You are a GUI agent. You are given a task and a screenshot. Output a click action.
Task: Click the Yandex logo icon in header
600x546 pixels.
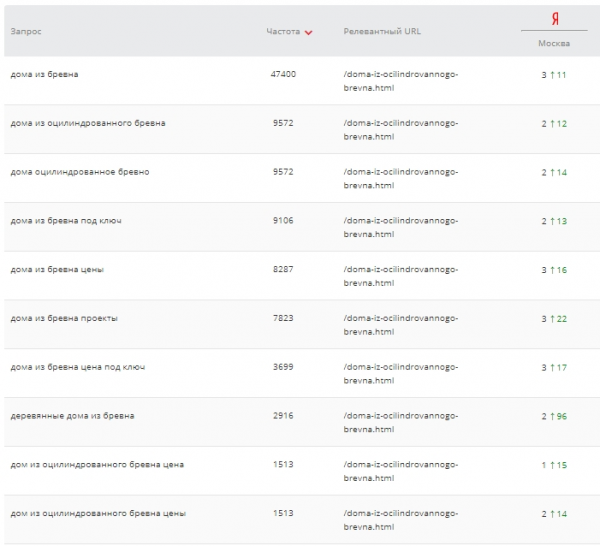tap(555, 18)
